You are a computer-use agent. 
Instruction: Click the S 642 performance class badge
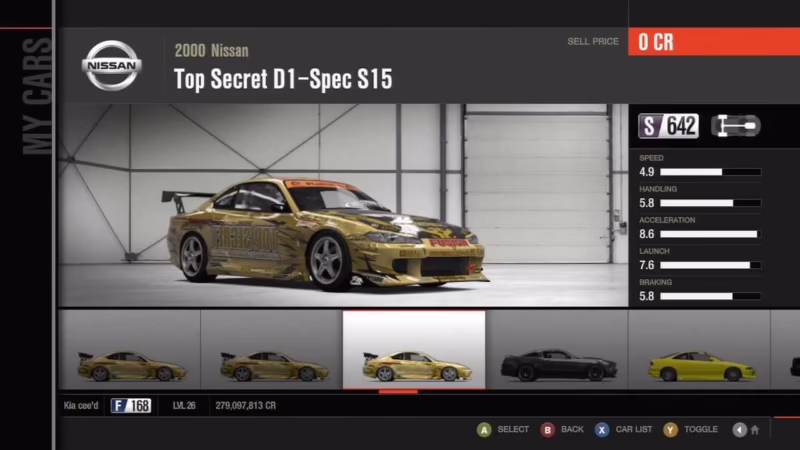click(x=668, y=126)
